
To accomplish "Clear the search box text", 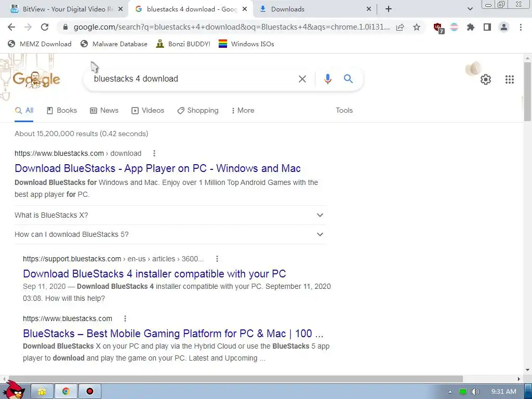I will 302,79.
